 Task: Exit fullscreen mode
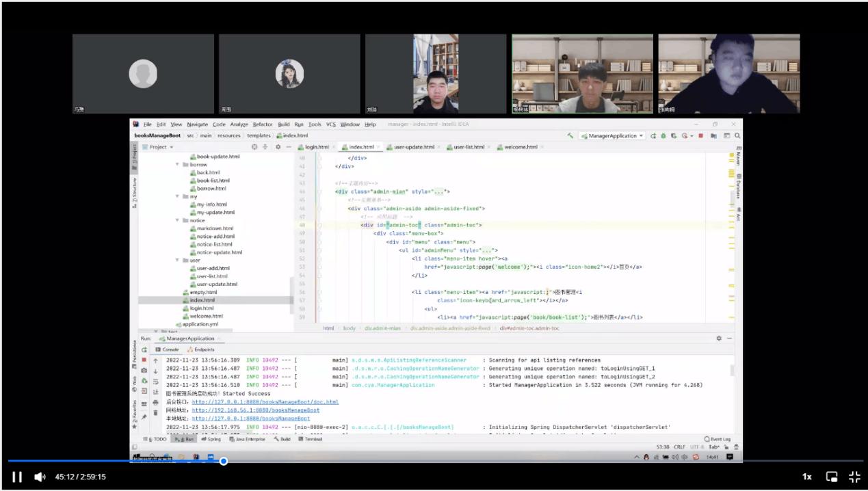click(x=854, y=477)
